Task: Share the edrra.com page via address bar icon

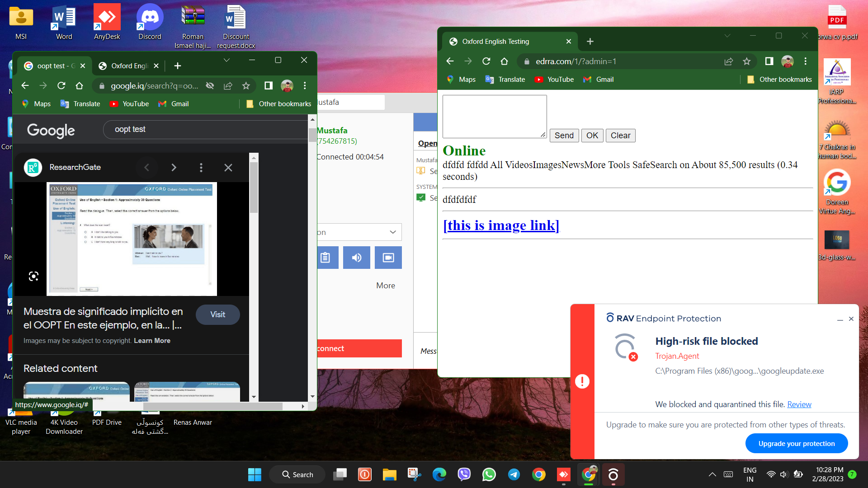Action: tap(729, 61)
